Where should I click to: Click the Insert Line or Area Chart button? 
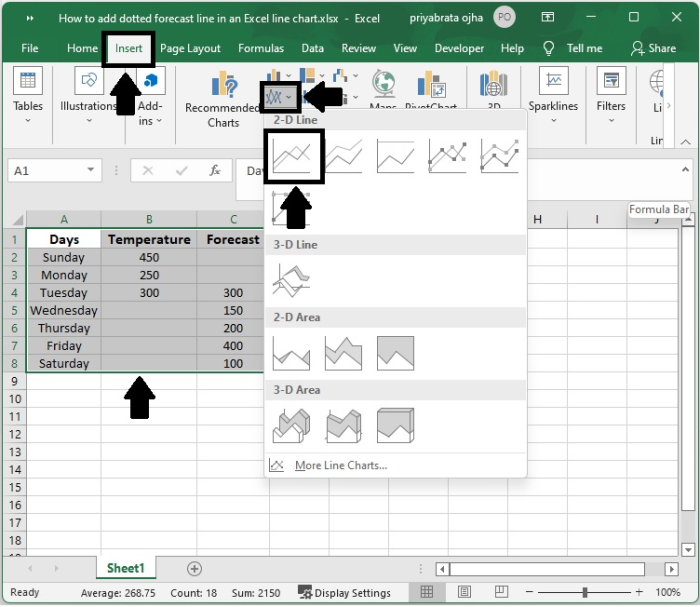pos(279,97)
